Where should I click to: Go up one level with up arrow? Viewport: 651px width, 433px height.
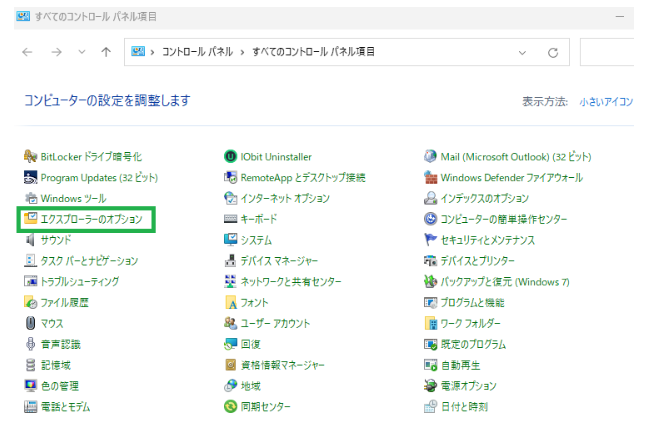pyautogui.click(x=106, y=52)
